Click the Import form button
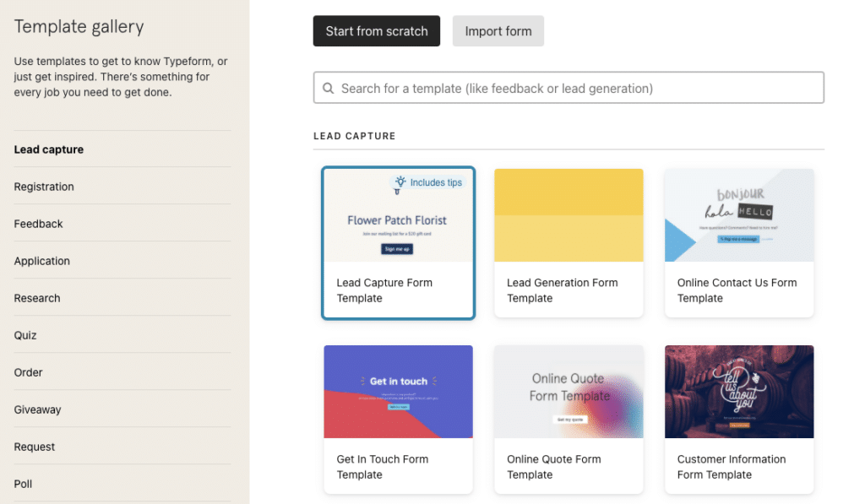Screen dimensions: 865x504 498,30
